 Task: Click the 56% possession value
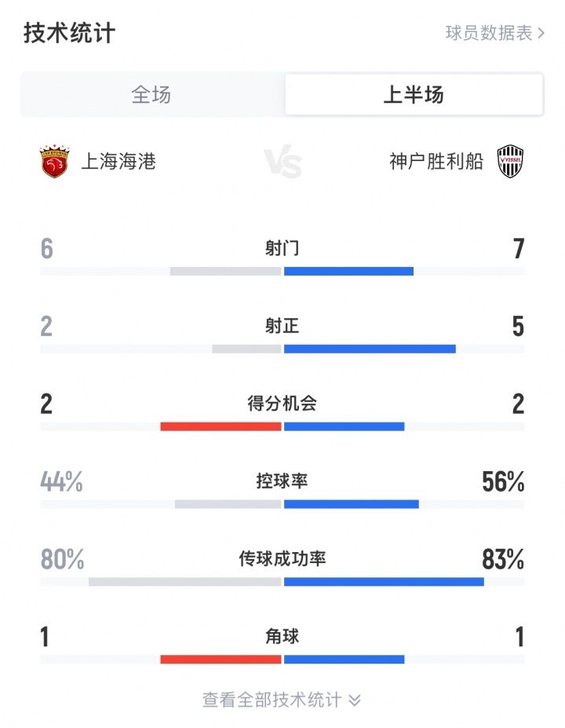[503, 482]
